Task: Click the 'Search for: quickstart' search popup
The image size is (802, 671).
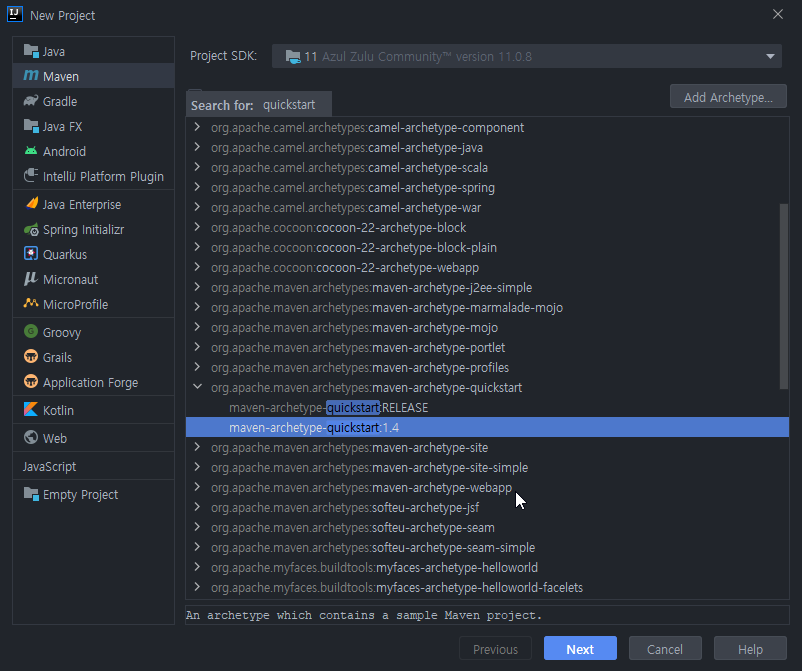Action: pyautogui.click(x=259, y=105)
